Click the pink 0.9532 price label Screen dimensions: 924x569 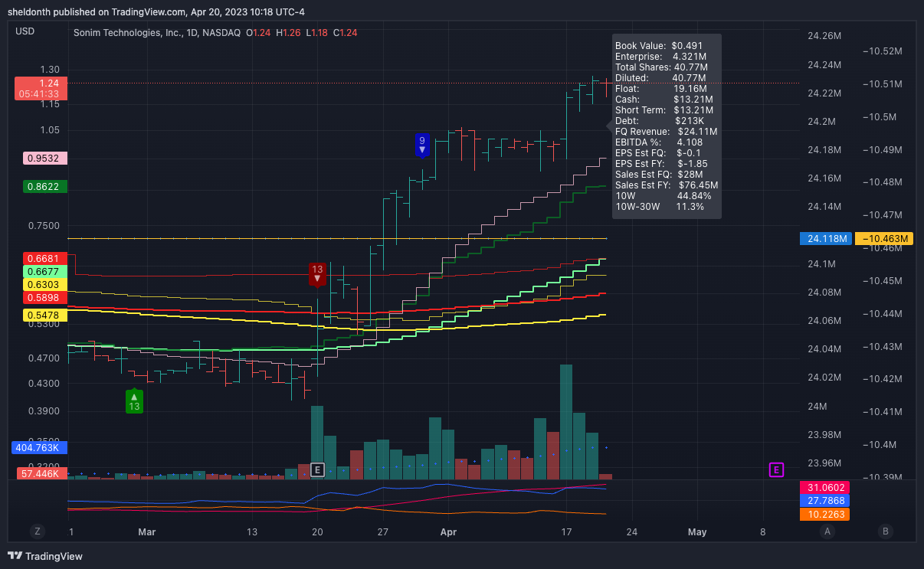46,159
